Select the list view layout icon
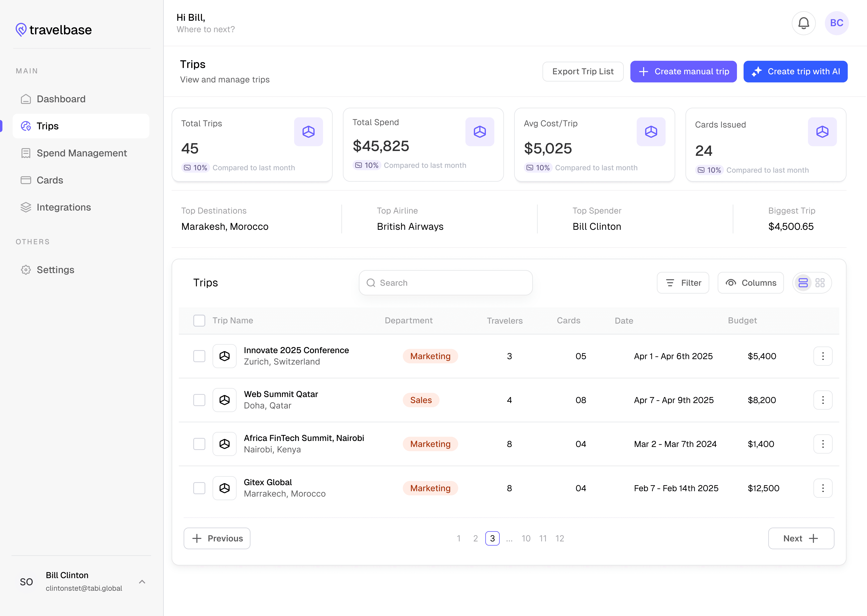The image size is (867, 616). coord(803,283)
